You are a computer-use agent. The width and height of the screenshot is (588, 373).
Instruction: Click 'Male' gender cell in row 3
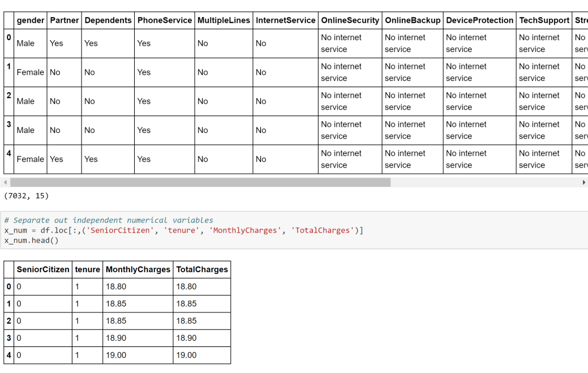click(31, 130)
